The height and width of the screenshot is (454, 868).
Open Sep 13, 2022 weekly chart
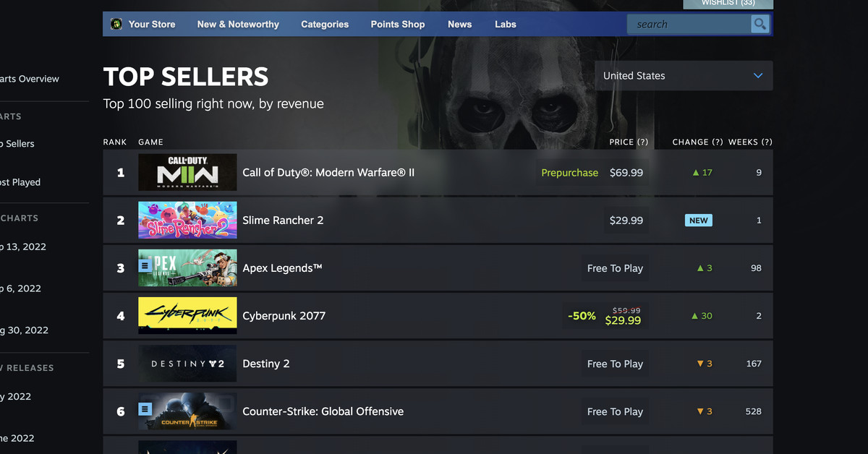click(23, 247)
